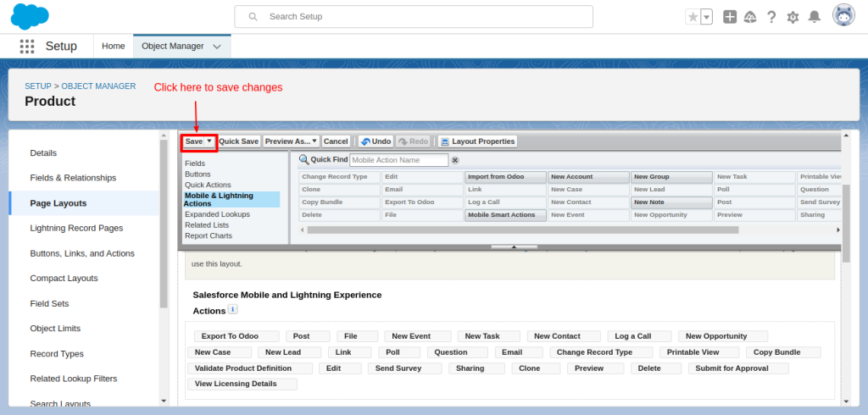868x415 pixels.
Task: Select View Licensing Details action
Action: (242, 384)
